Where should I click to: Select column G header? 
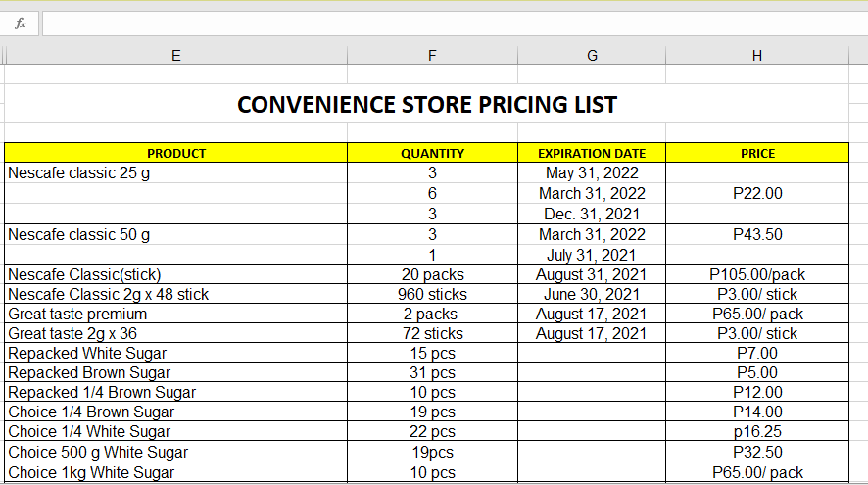coord(592,57)
